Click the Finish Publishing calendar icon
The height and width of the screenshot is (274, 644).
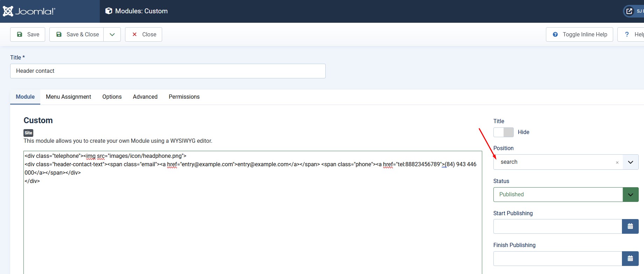(630, 259)
